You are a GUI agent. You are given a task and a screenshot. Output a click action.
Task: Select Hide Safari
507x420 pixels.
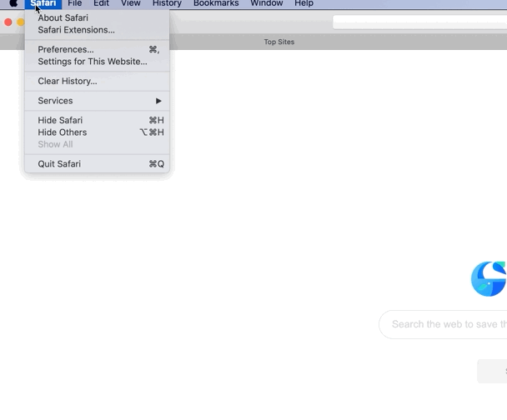tap(60, 120)
